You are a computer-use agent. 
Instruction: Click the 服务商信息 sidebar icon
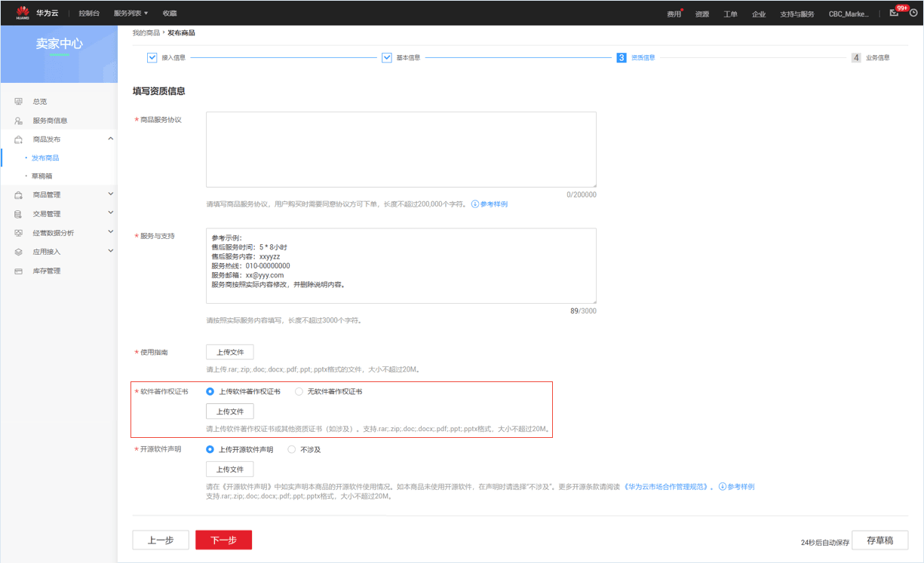[x=18, y=121]
